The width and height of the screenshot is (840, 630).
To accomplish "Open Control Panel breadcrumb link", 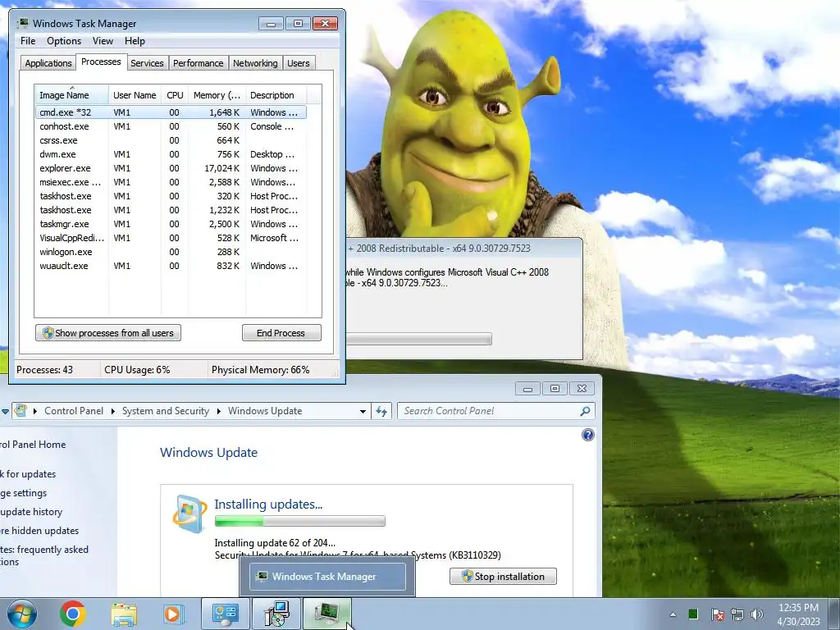I will click(74, 411).
